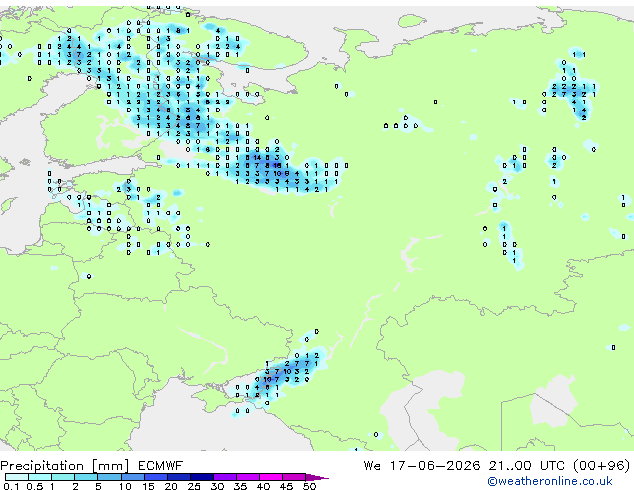Pick the magenta legend color between 40 and 45
Image resolution: width=634 pixels, height=490 pixels.
click(x=271, y=477)
